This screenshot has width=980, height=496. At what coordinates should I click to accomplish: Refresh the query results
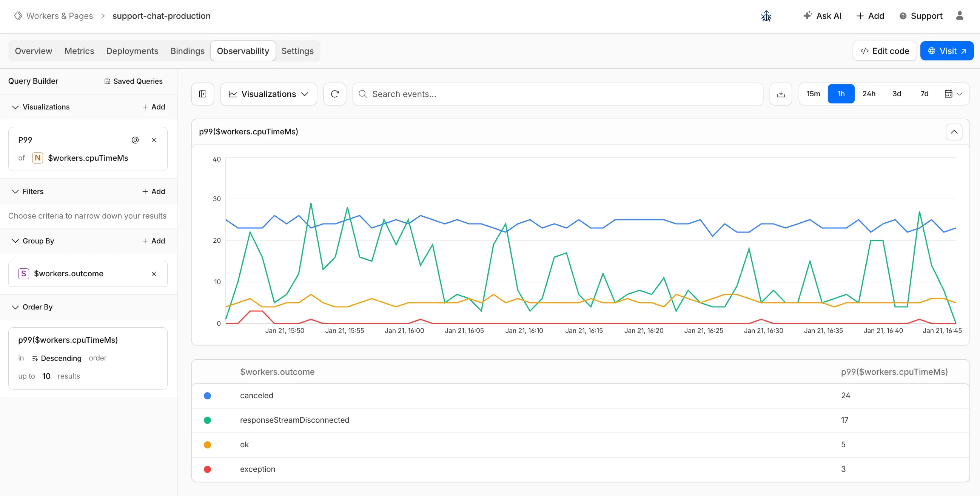334,94
